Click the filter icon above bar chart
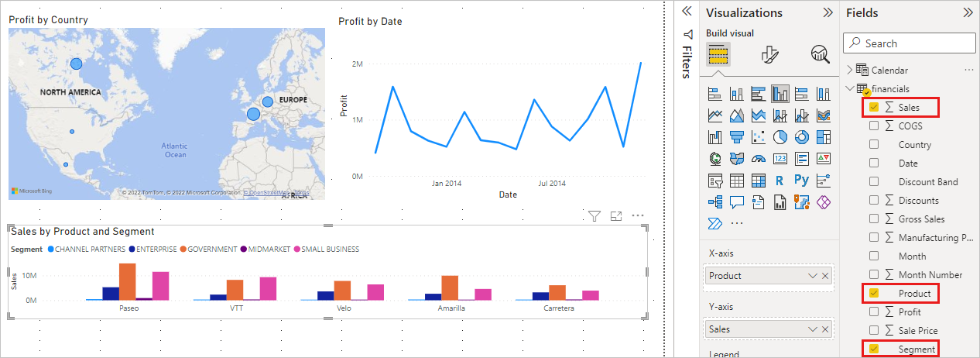The image size is (980, 358). [595, 216]
